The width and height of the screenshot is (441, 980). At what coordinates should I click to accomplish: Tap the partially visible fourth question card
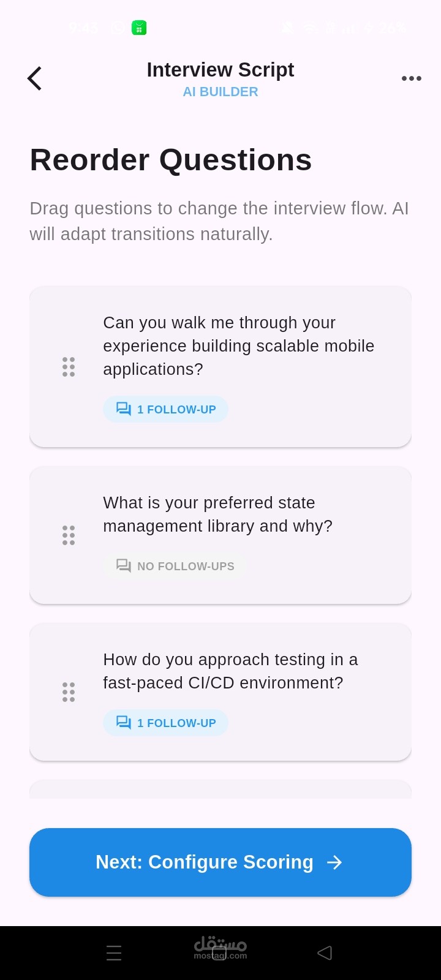(221, 790)
